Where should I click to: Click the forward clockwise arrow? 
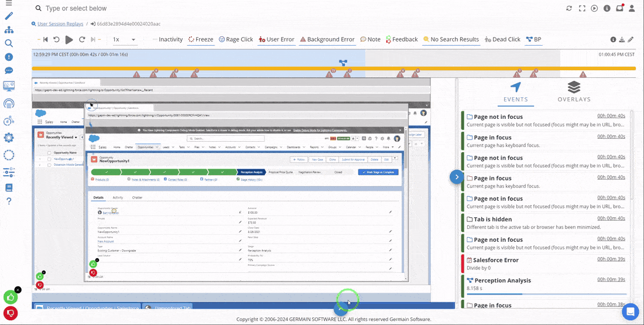(x=82, y=39)
